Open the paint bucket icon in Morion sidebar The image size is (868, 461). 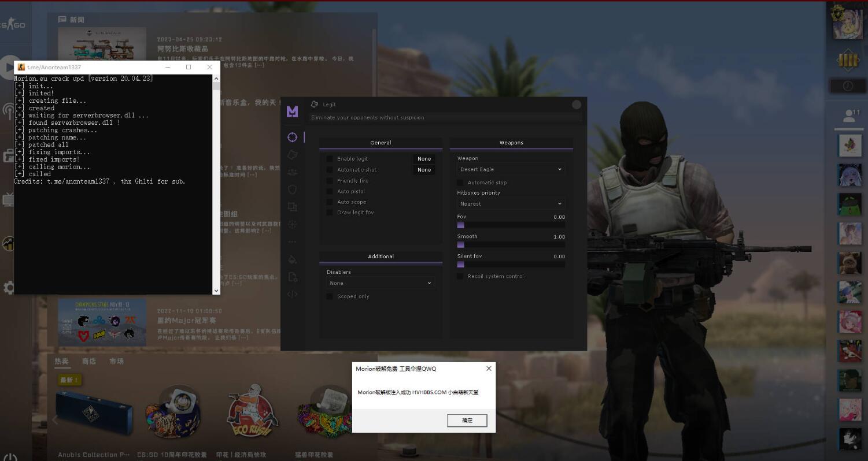(293, 259)
